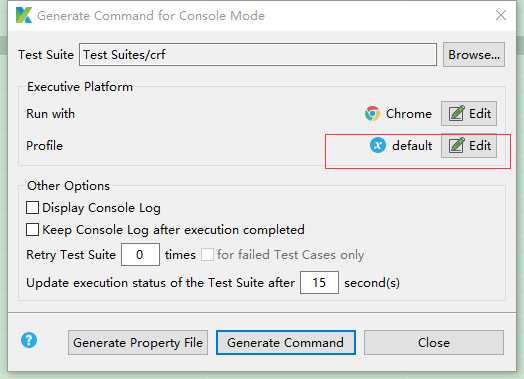Click the Chrome browser icon
Screen dimensions: 524x379
pyautogui.click(x=372, y=114)
